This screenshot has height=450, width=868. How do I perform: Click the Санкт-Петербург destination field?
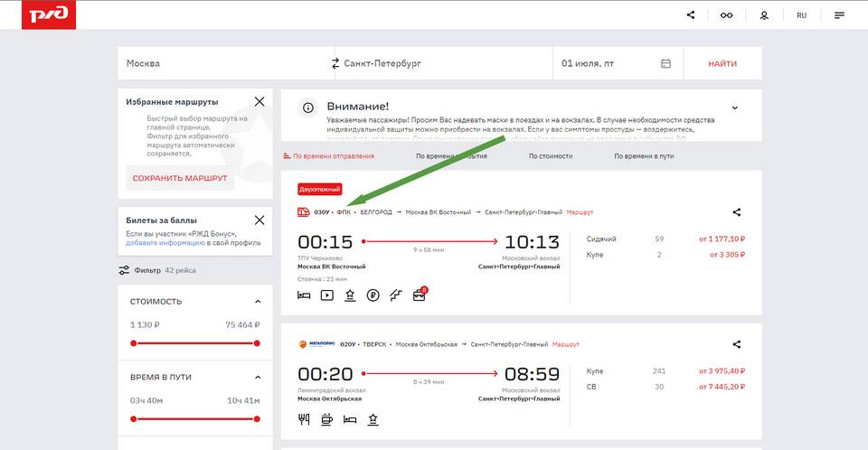click(x=446, y=63)
